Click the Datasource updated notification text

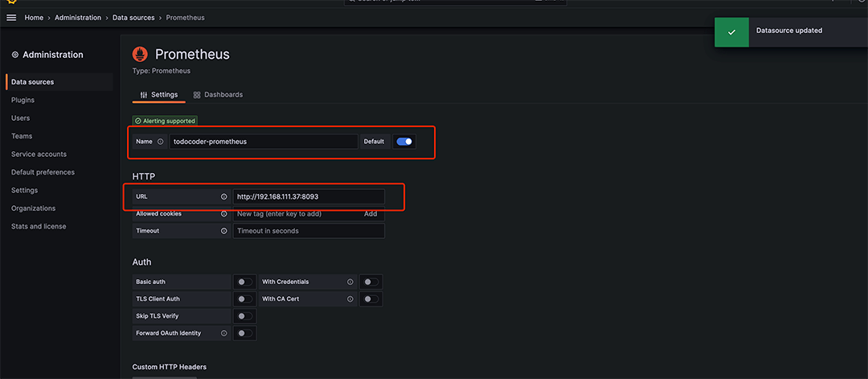click(x=789, y=31)
